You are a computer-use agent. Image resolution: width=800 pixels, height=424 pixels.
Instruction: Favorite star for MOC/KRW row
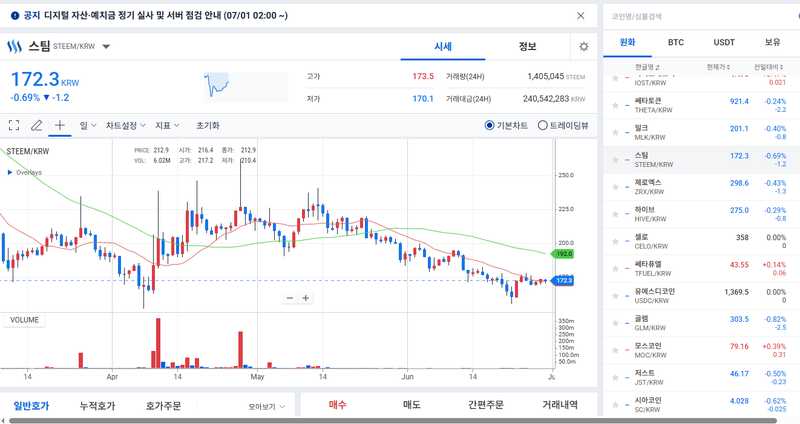pos(615,350)
